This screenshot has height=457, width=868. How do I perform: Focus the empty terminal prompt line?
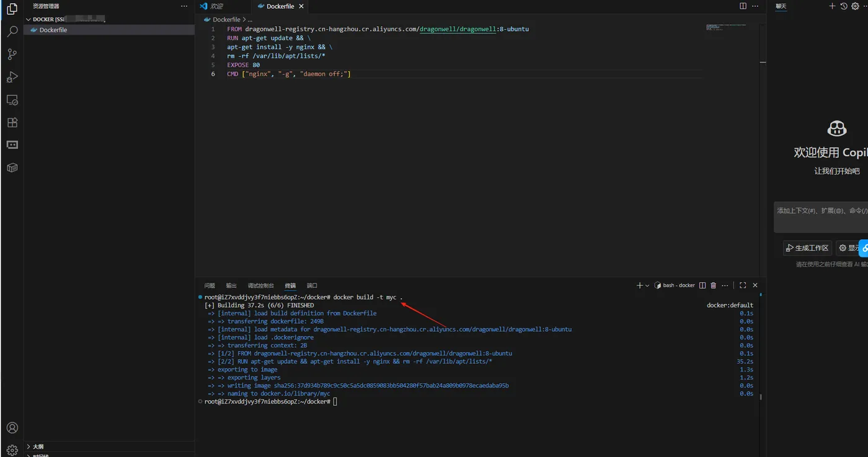coord(271,402)
